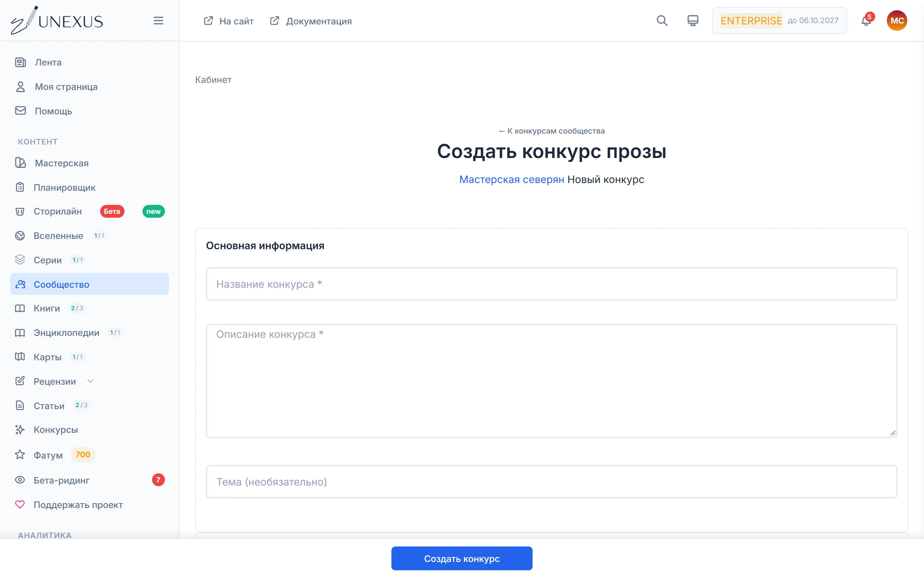This screenshot has width=924, height=578.
Task: Click the Фатум star icon
Action: [20, 455]
